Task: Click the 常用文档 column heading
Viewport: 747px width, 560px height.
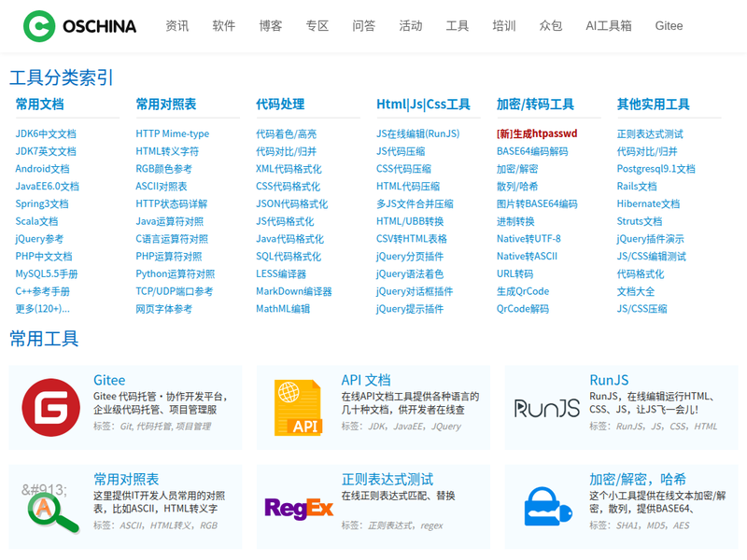Action: coord(39,105)
